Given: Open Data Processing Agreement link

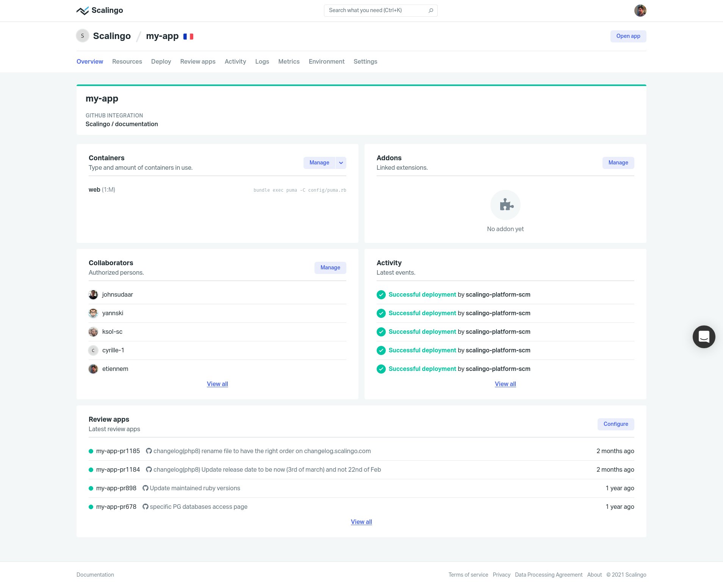Looking at the screenshot, I should point(549,575).
